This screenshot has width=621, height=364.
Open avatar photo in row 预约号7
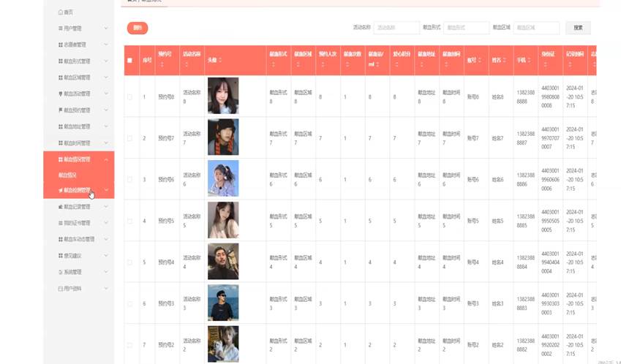click(223, 137)
